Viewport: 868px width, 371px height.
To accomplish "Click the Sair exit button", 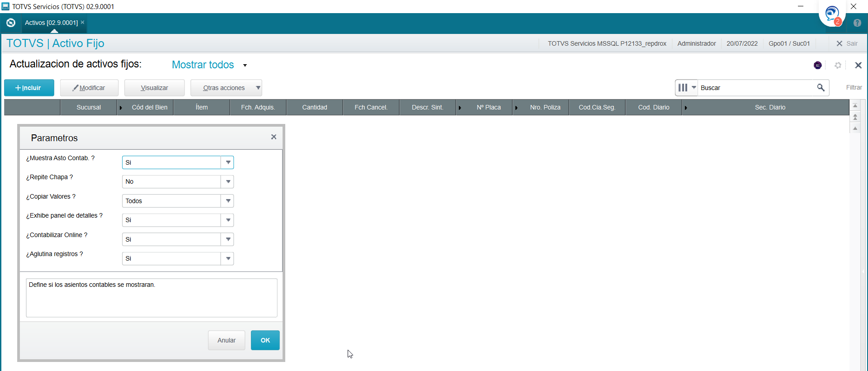I will (847, 43).
